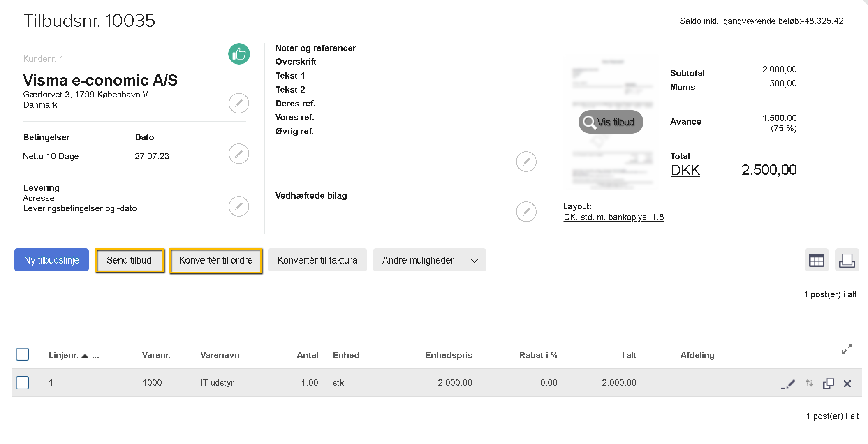The width and height of the screenshot is (868, 444).
Task: Sort by Linjenr. column header
Action: 64,355
